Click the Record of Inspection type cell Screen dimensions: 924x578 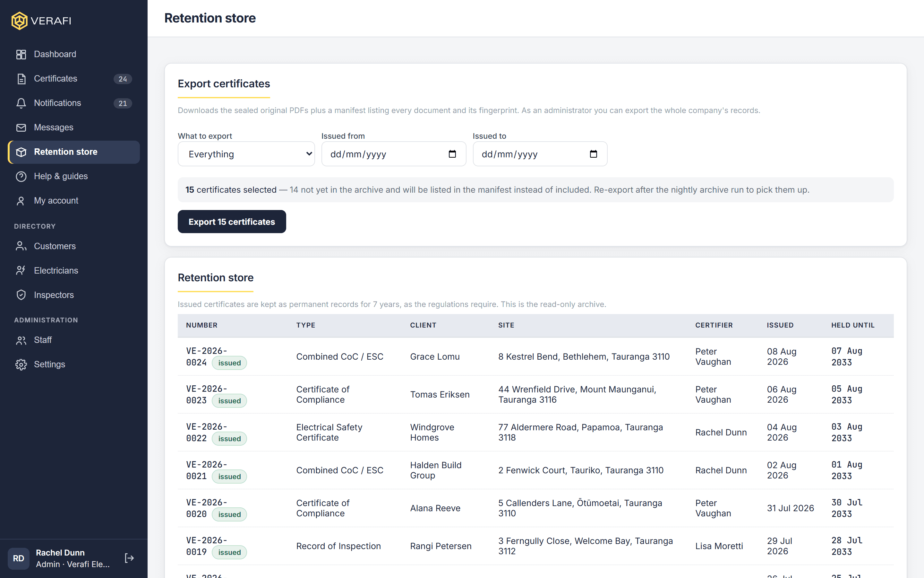coord(339,546)
